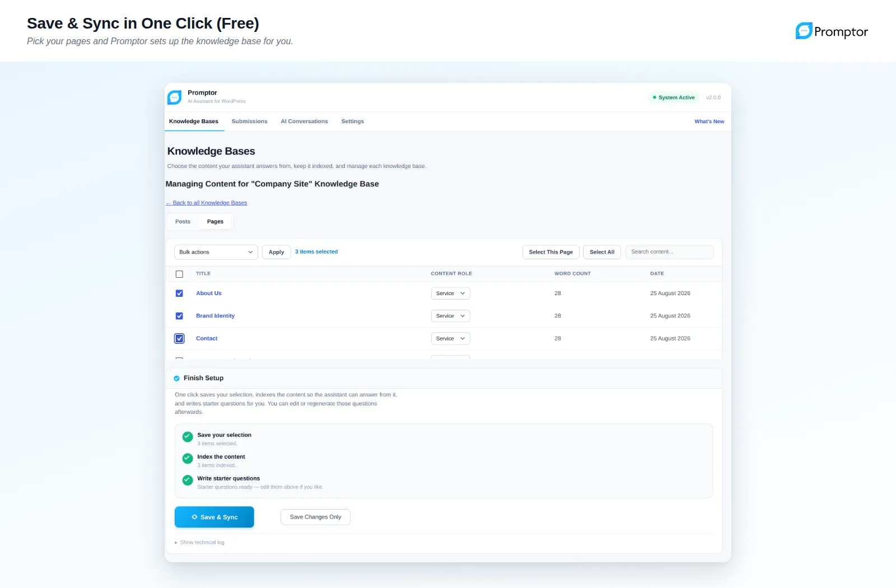The width and height of the screenshot is (896, 588).
Task: Switch to the Knowledge Bases tab
Action: [x=194, y=122]
